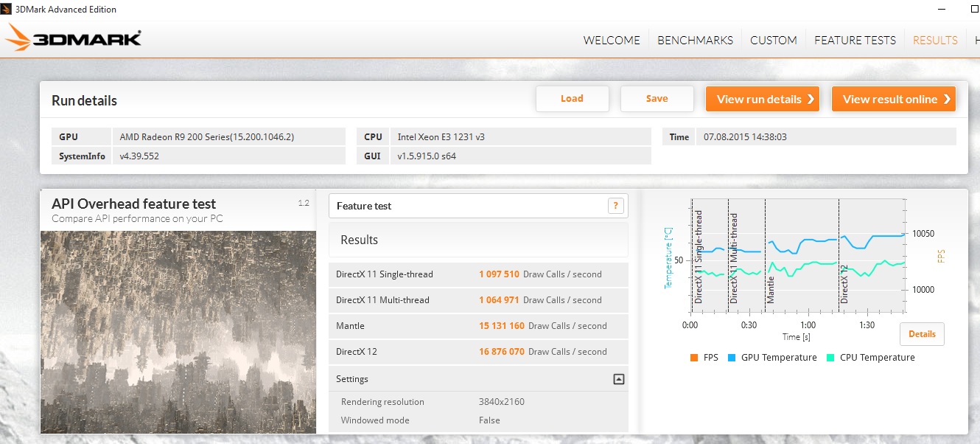The width and height of the screenshot is (980, 444).
Task: Click the Time 07.08.2015 14:38:03 value
Action: pyautogui.click(x=745, y=137)
